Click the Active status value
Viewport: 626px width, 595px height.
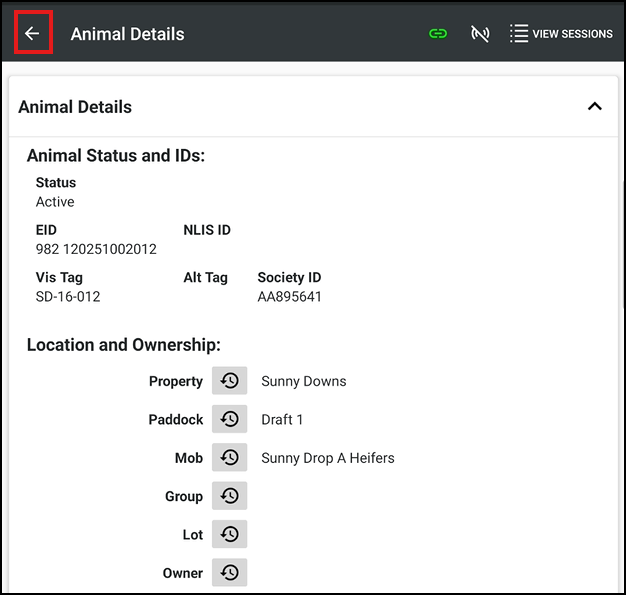(x=55, y=202)
